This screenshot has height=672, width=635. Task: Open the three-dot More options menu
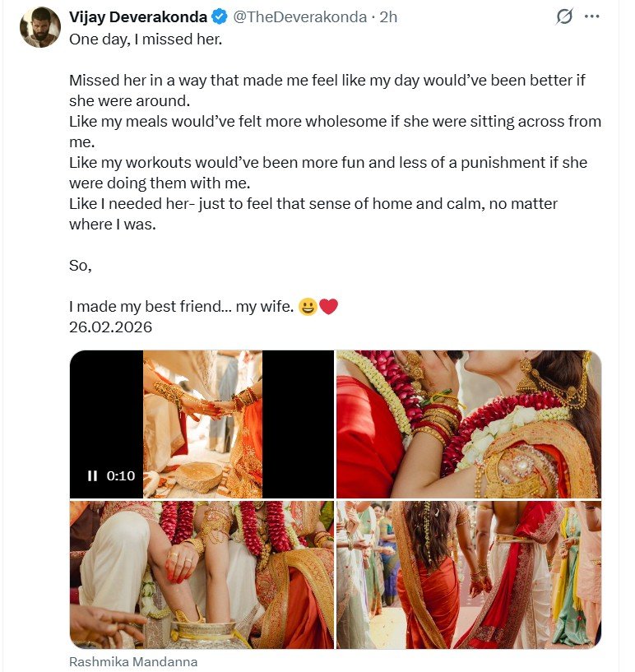[x=591, y=16]
